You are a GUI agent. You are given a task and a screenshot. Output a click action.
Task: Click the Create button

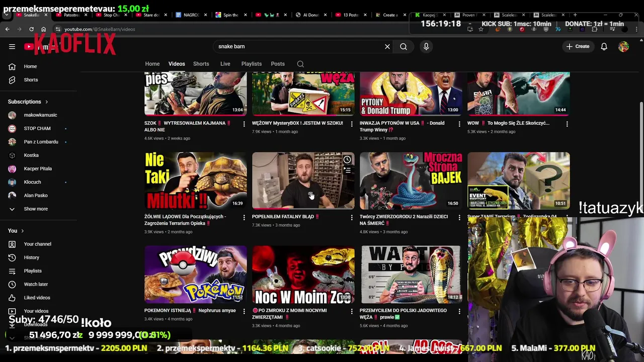point(578,46)
